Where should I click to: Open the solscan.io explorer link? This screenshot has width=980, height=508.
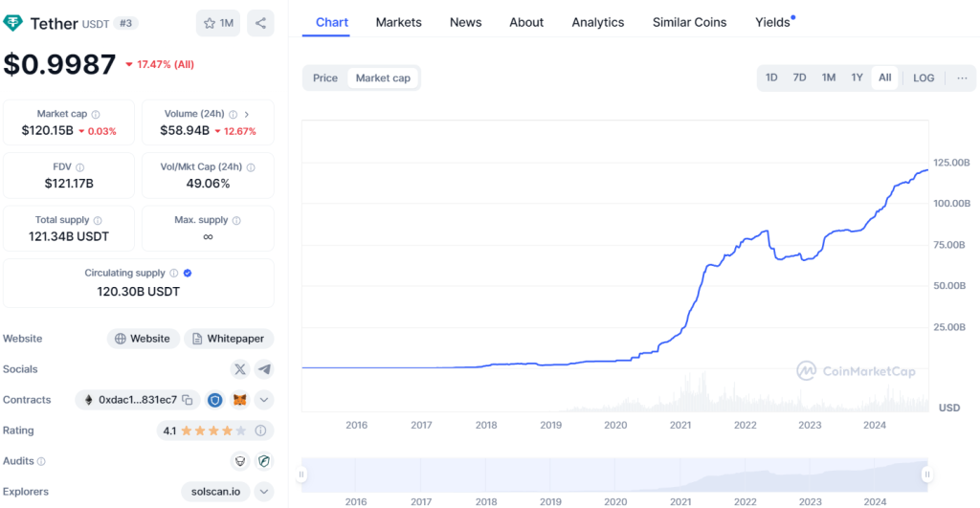coord(215,492)
